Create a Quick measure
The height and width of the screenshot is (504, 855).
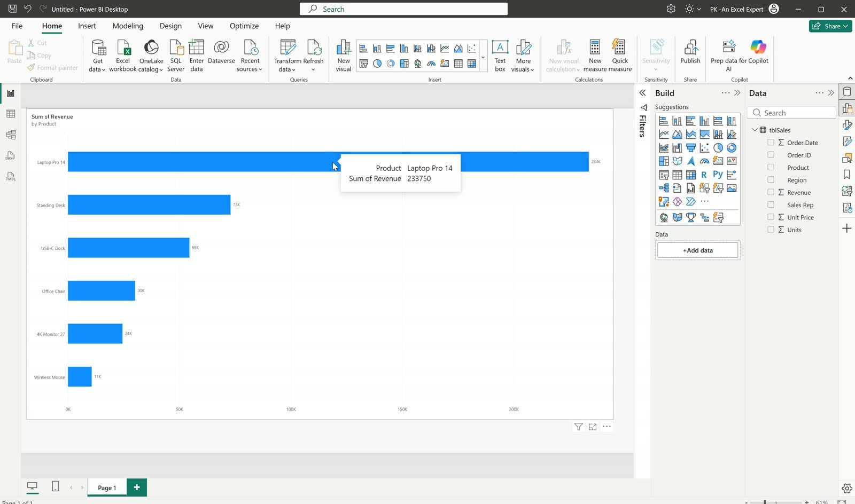pyautogui.click(x=620, y=56)
